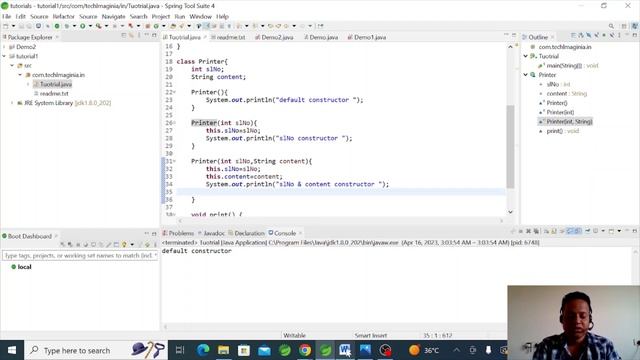Image resolution: width=640 pixels, height=360 pixels.
Task: Click Remove Launch icon in Console toolbar
Action: point(528,231)
